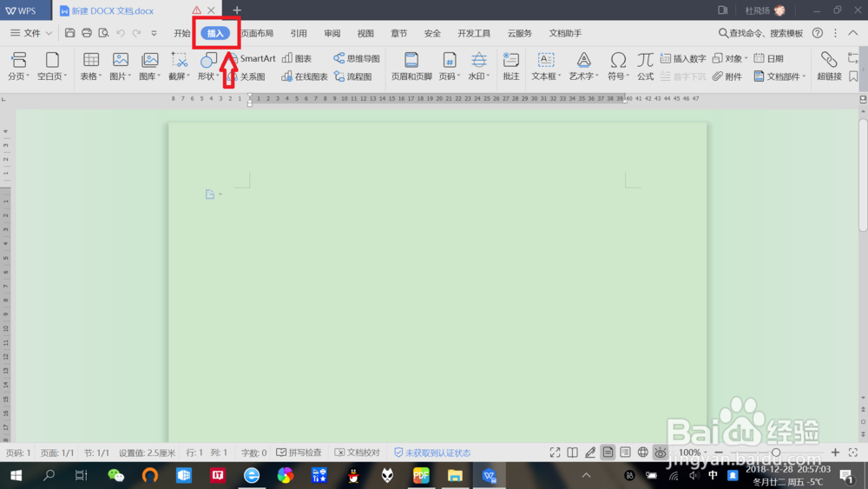Open header and footer 页眉和页脚

click(411, 66)
